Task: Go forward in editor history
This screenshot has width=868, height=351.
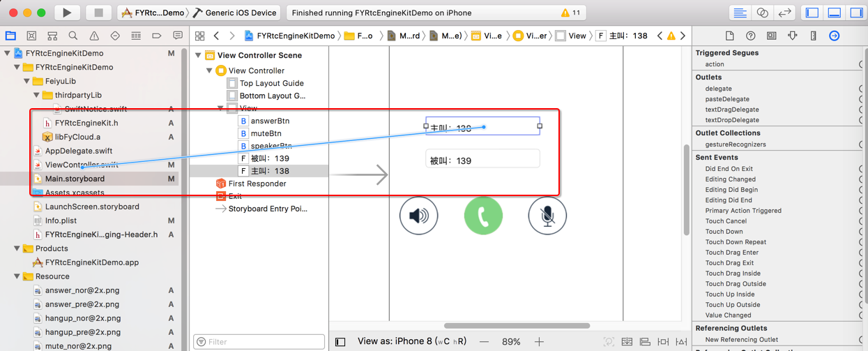Action: pyautogui.click(x=232, y=36)
